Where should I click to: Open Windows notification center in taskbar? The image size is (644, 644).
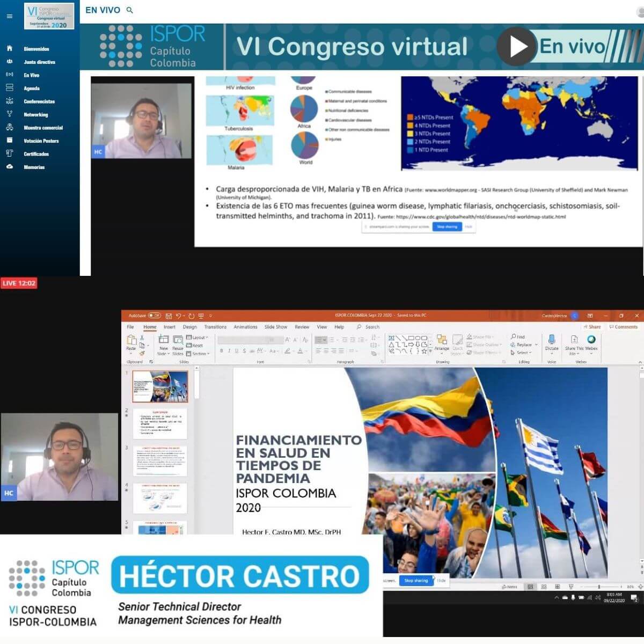tap(634, 598)
